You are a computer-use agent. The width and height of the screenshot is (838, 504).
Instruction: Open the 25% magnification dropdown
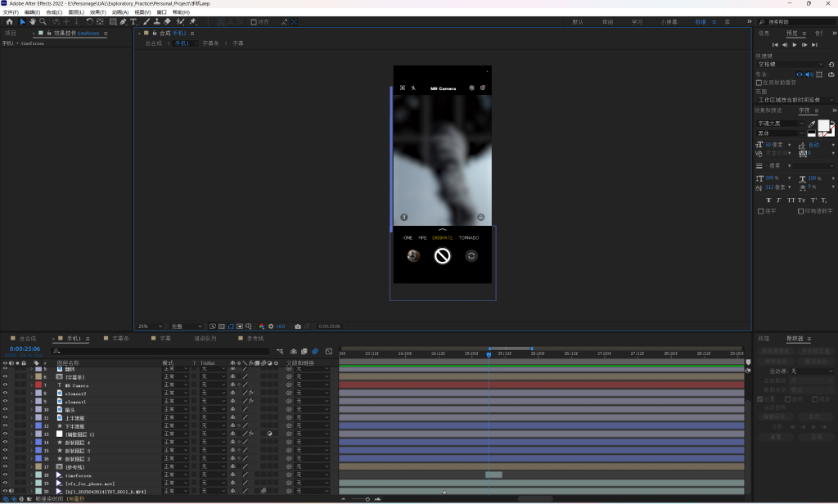tap(150, 326)
